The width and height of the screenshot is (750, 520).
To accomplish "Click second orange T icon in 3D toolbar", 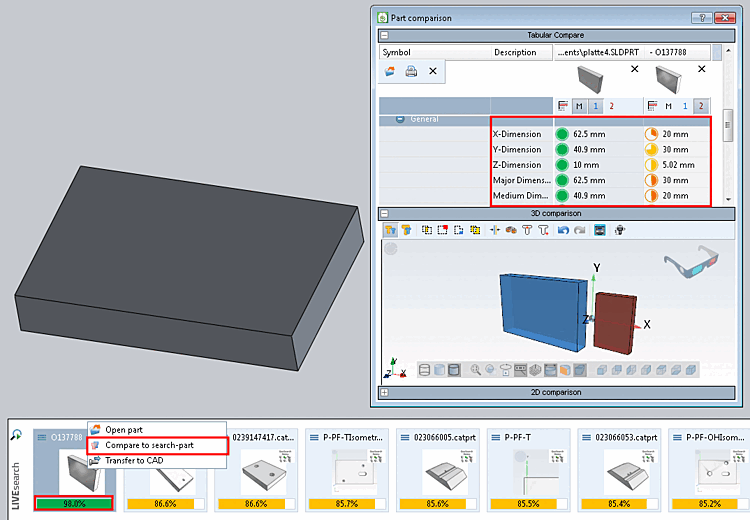I will point(406,230).
